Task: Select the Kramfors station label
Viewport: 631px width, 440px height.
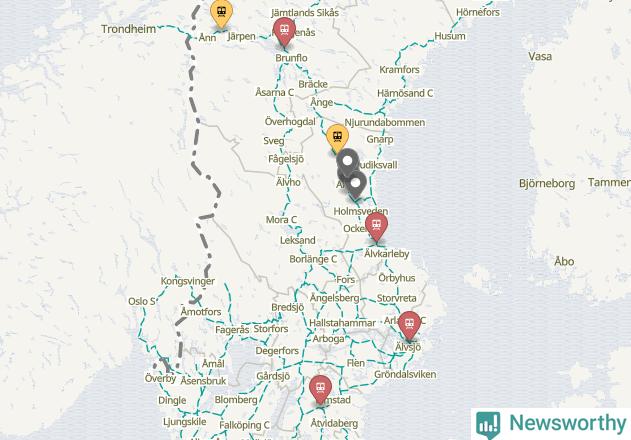Action: [x=399, y=70]
